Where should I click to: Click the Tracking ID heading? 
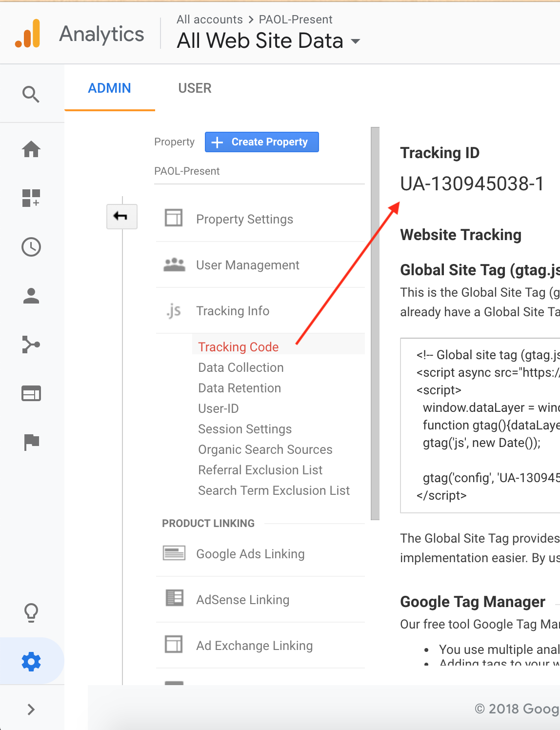point(440,153)
